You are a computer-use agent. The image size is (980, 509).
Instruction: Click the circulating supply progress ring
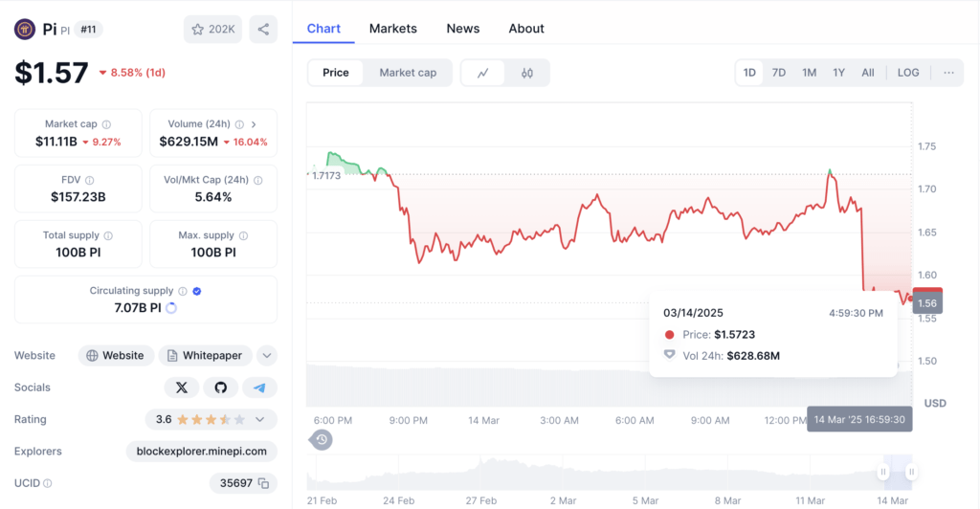(x=171, y=308)
